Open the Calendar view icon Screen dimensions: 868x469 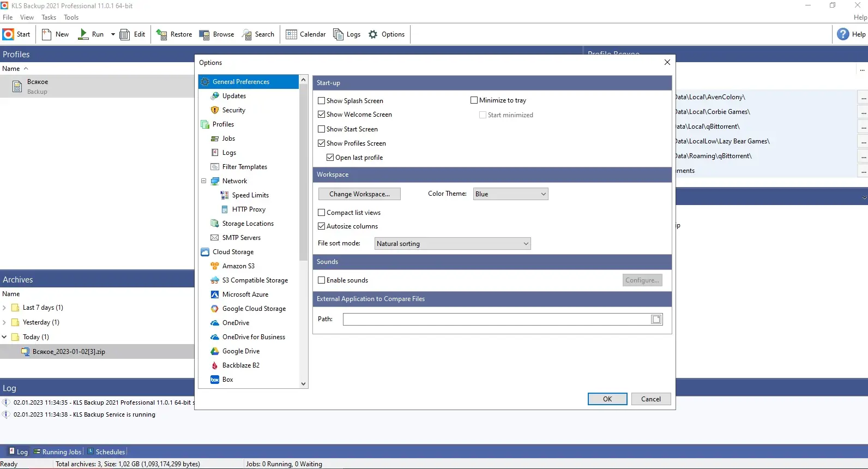click(x=292, y=34)
